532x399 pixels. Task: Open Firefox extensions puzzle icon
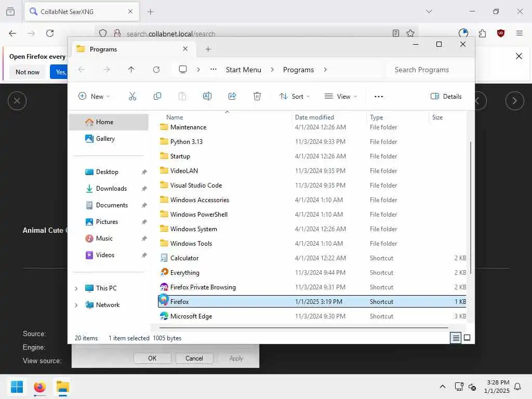click(483, 33)
